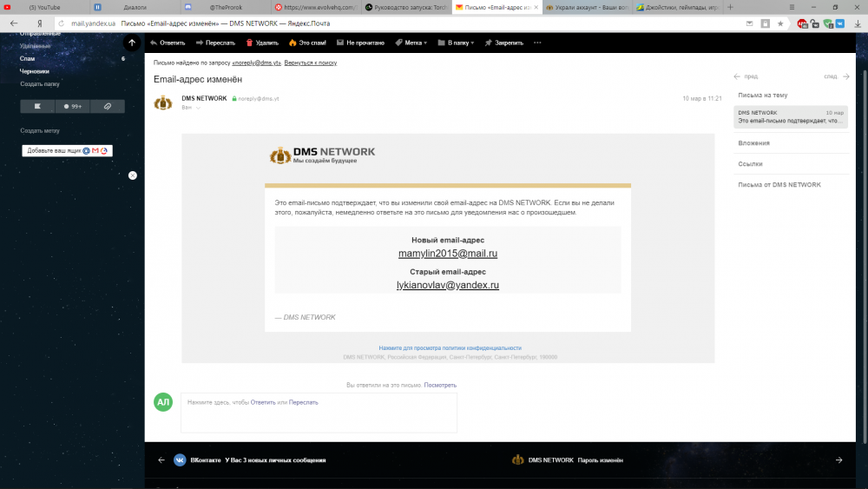Open the Спам folder
868x489 pixels.
(28, 58)
